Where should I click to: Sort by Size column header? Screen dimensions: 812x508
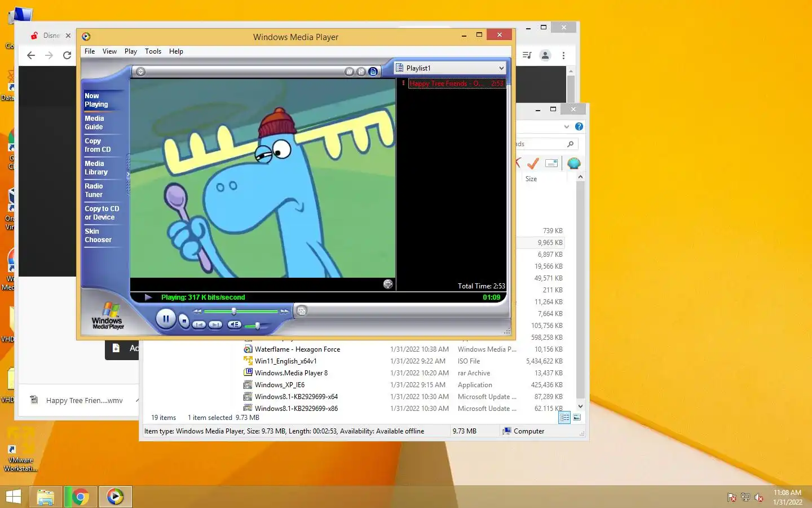[531, 179]
